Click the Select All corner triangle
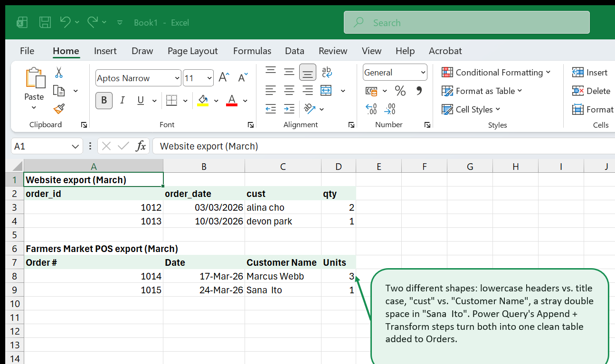Screen dimensions: 615x364 coord(17,166)
